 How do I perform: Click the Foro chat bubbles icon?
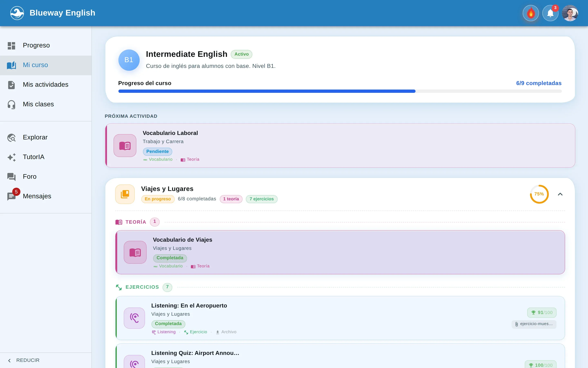[x=11, y=177]
